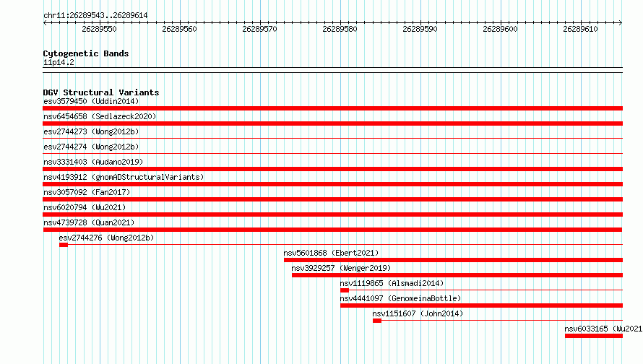This screenshot has width=643, height=364.
Task: Click nsv6020794 (Wu2021) variant label
Action: 85,207
